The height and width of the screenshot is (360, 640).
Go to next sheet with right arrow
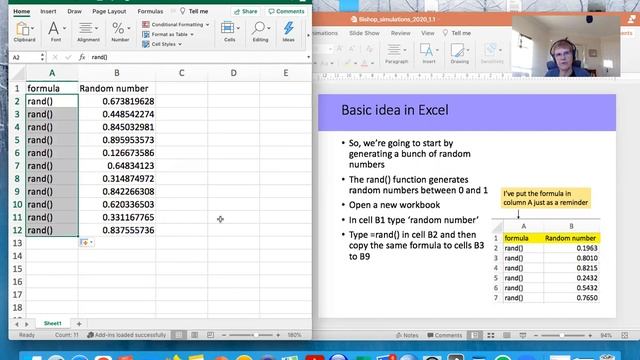click(x=27, y=324)
